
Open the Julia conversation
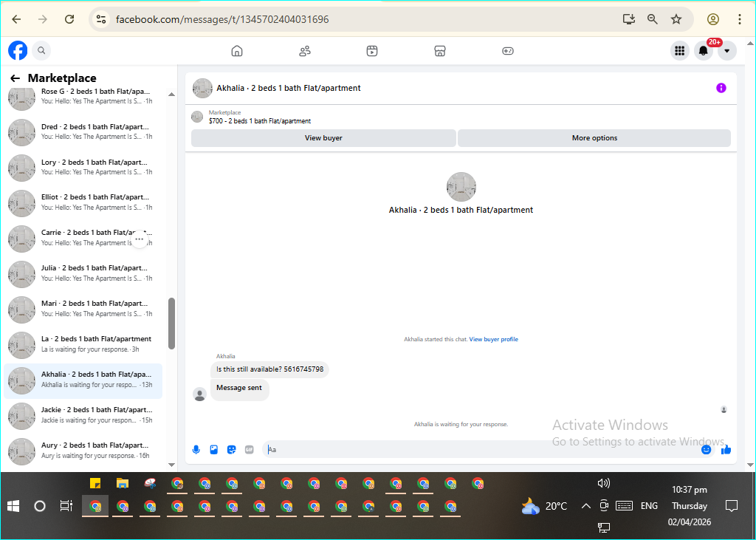[x=83, y=273]
